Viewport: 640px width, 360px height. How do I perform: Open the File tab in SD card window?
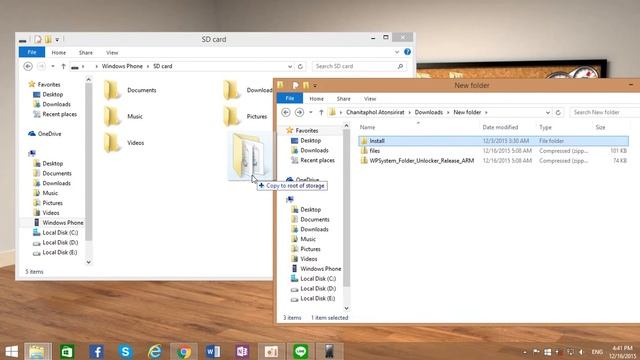32,52
